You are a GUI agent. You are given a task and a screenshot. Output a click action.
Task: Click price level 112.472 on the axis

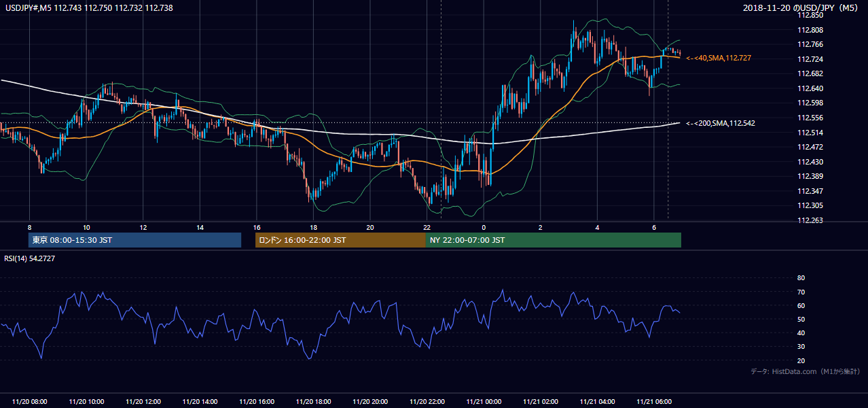(x=810, y=147)
